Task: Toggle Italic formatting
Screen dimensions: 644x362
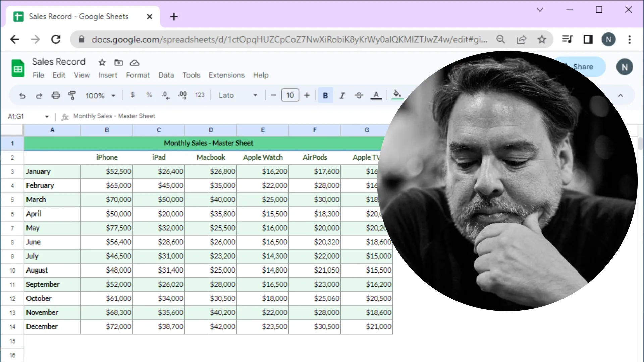Action: [342, 96]
